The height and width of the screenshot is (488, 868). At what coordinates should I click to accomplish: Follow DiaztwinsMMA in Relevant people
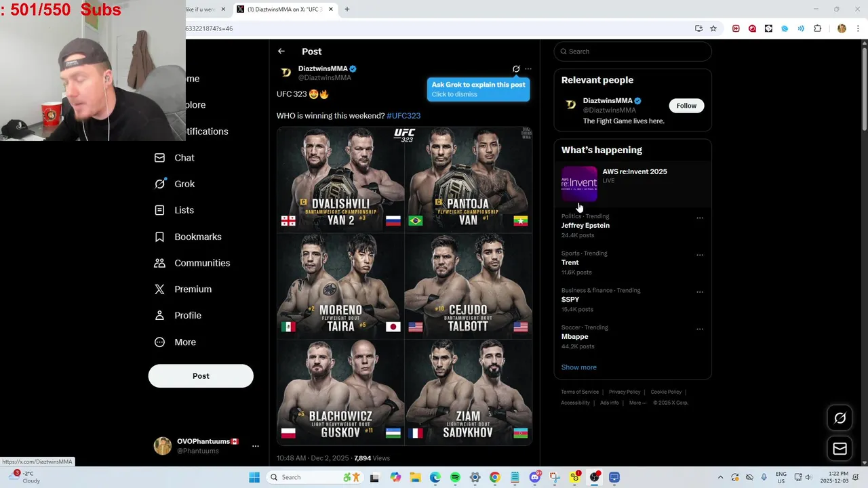click(x=686, y=106)
